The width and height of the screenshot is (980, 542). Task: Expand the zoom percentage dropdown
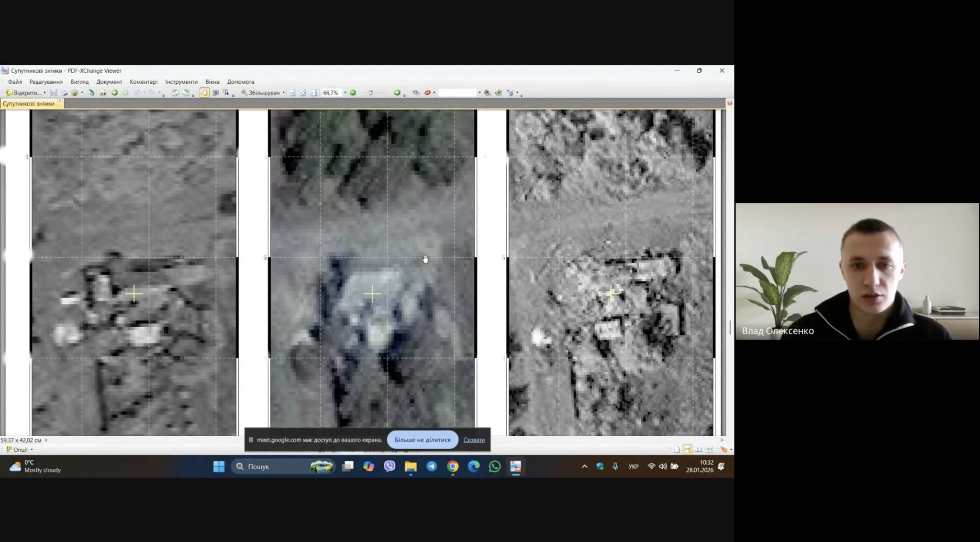point(345,93)
